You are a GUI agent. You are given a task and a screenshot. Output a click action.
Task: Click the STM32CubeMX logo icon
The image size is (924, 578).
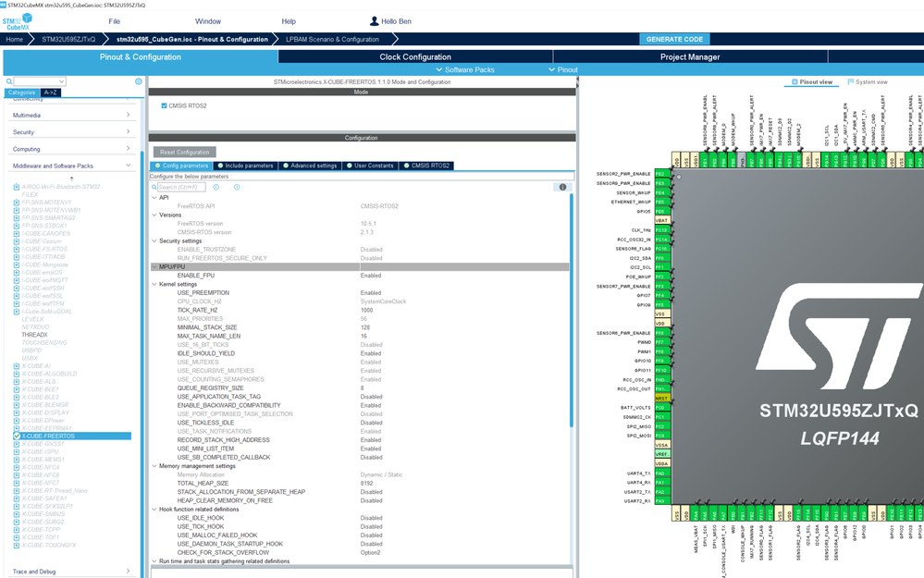click(17, 22)
